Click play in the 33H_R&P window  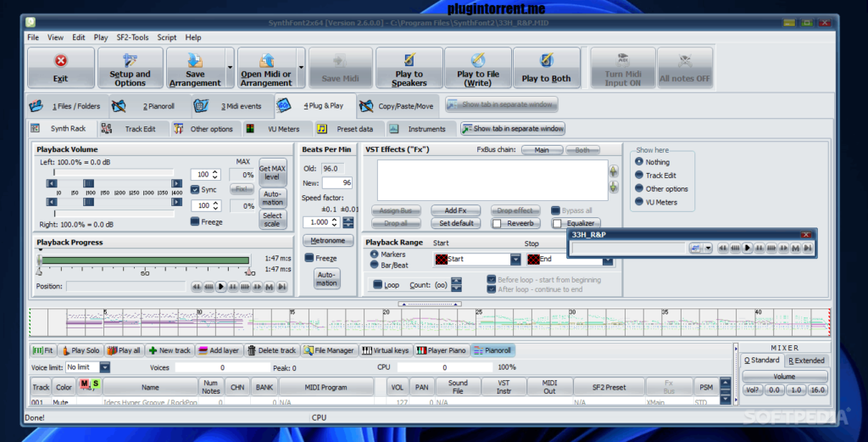[x=748, y=248]
